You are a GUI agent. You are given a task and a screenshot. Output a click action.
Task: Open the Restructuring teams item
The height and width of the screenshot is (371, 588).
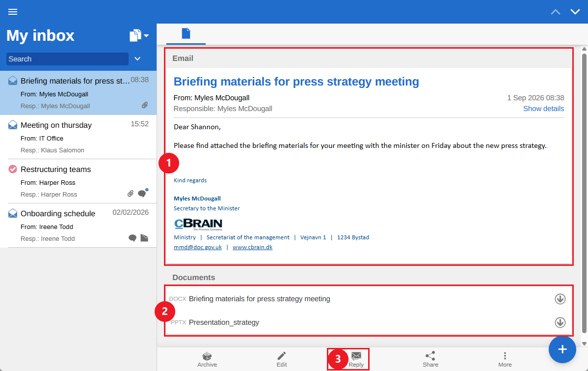[x=79, y=181]
